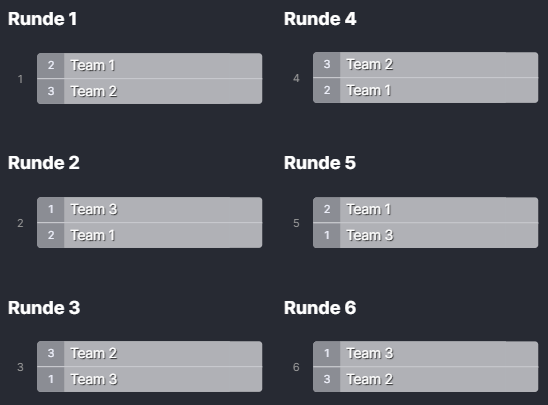Choose Team 3 row in Runde 5 match
This screenshot has height=405, width=548.
(x=426, y=236)
